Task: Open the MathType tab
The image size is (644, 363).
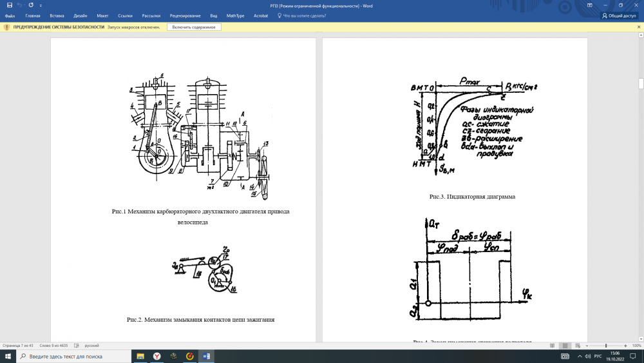Action: pos(236,15)
